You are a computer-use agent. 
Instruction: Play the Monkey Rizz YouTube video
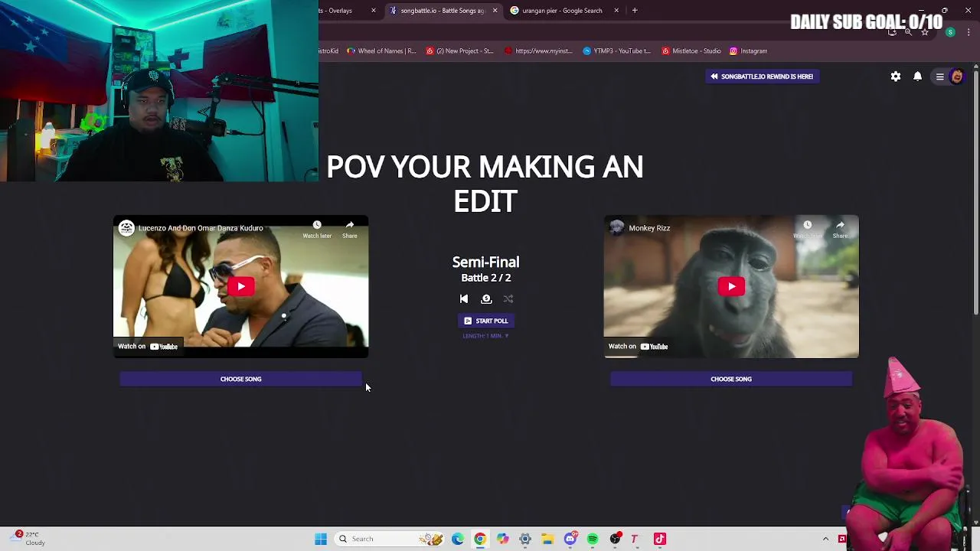pos(731,286)
